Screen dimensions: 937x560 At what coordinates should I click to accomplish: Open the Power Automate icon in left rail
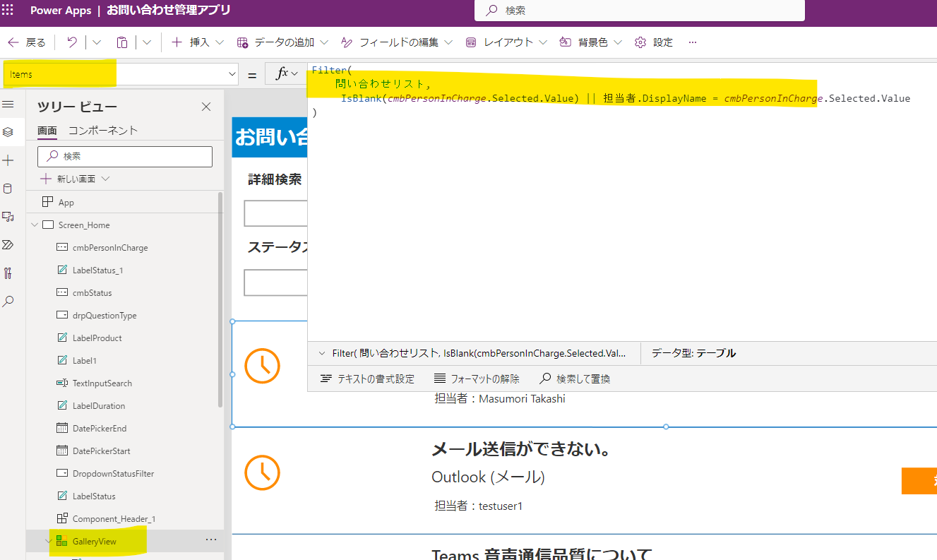[8, 245]
